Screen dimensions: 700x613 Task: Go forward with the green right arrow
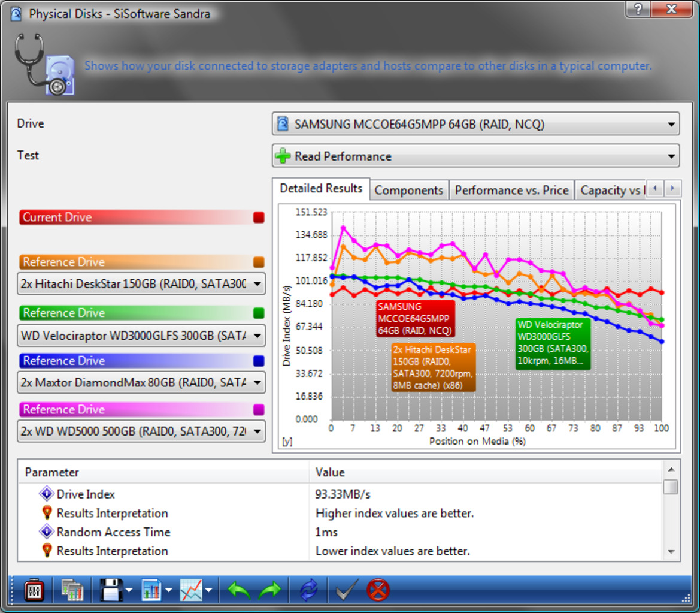(x=269, y=591)
